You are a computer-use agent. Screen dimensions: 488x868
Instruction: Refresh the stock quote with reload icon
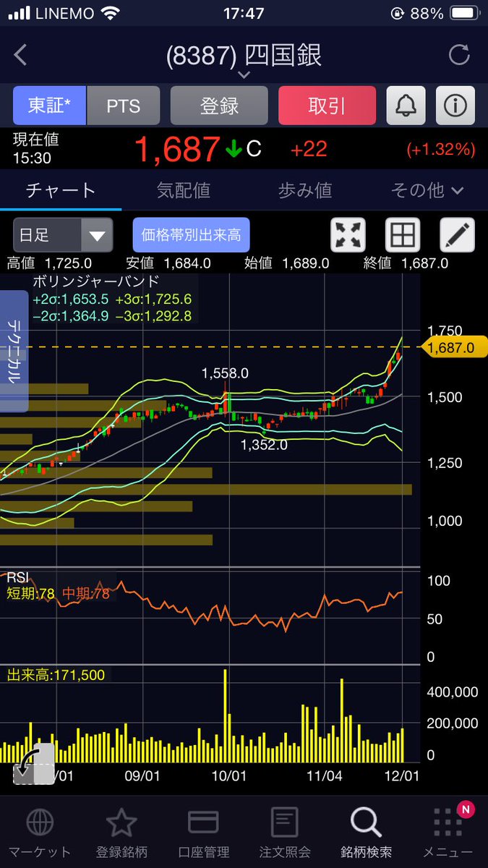pyautogui.click(x=458, y=55)
